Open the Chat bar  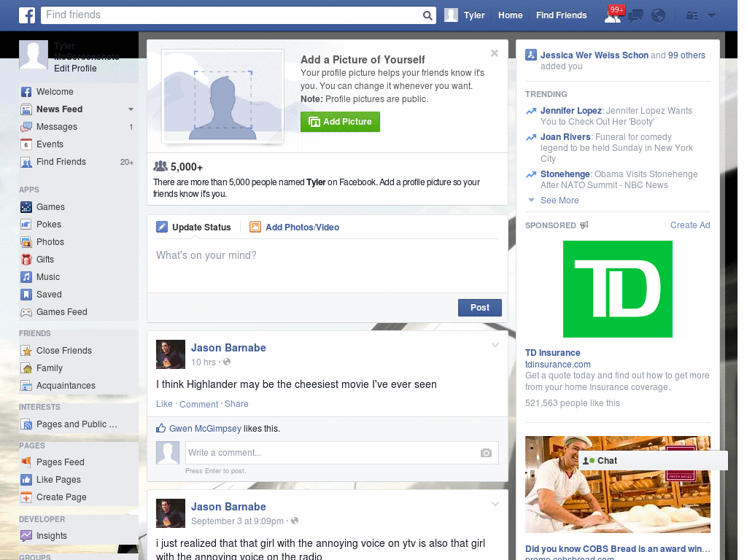coord(653,461)
